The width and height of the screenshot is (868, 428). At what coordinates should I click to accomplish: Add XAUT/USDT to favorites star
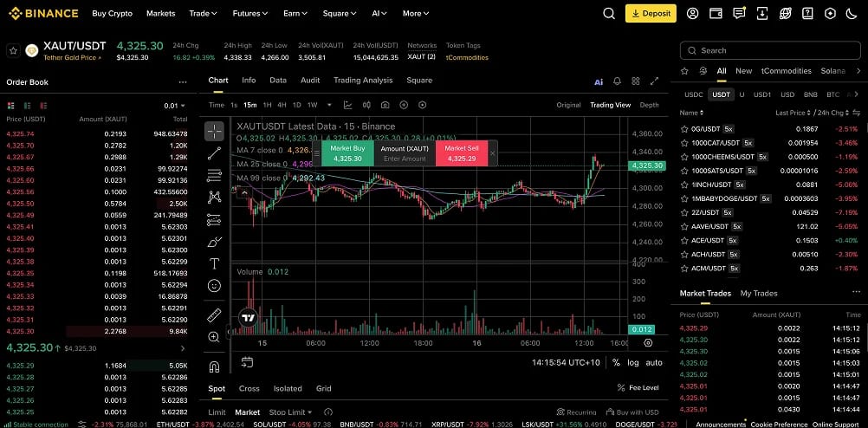click(x=13, y=51)
